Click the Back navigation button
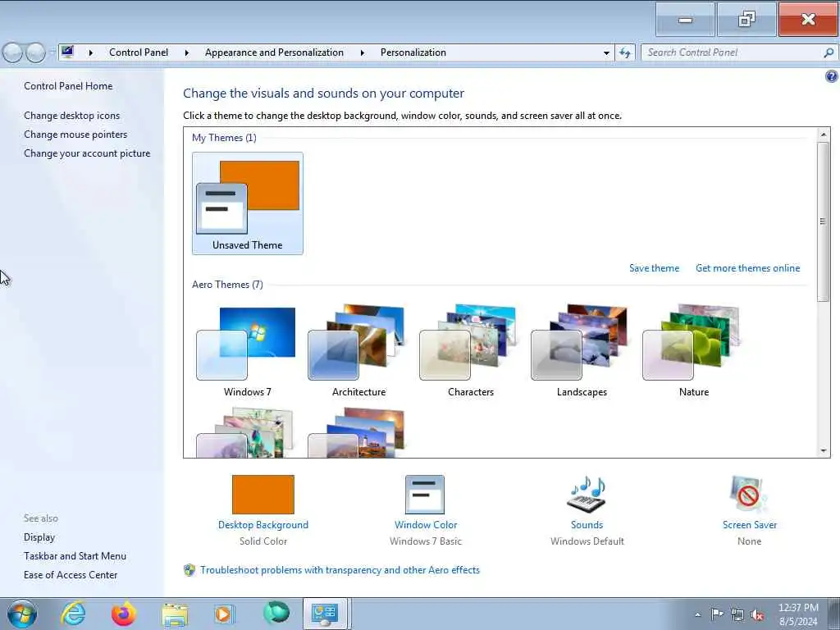840x630 pixels. coord(12,52)
